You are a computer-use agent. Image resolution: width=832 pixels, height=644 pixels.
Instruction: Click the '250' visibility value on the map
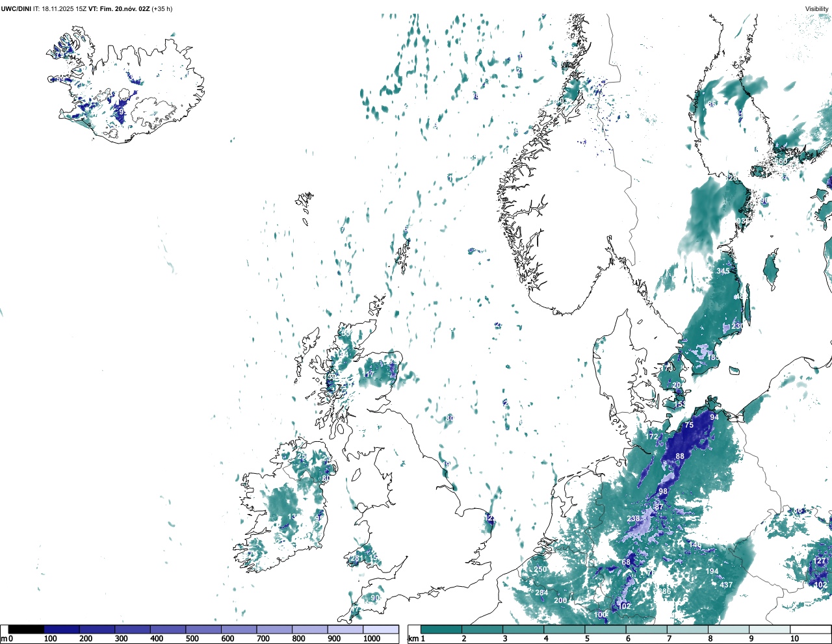[541, 569]
